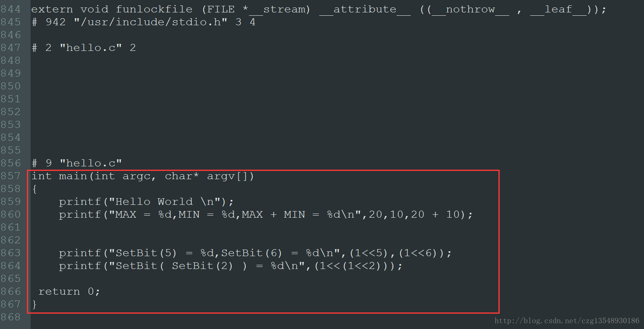Click the opening brace on line 858
Screen dimensions: 644x329
pos(34,189)
